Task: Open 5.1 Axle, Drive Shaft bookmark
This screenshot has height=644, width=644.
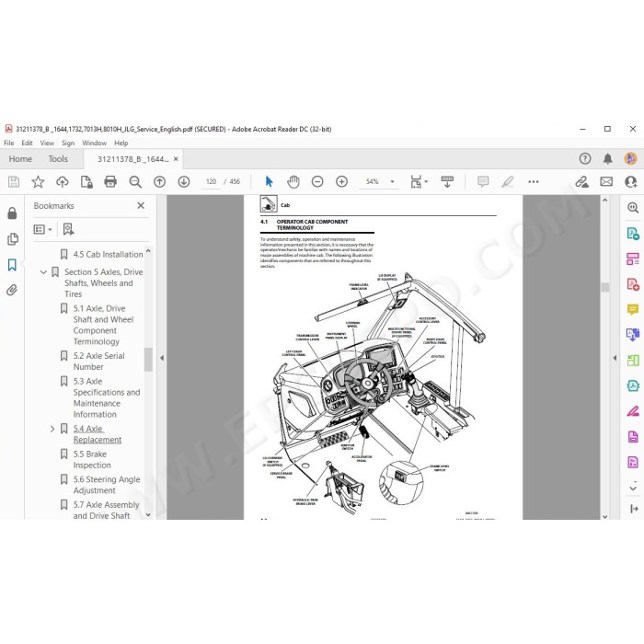Action: tap(103, 325)
